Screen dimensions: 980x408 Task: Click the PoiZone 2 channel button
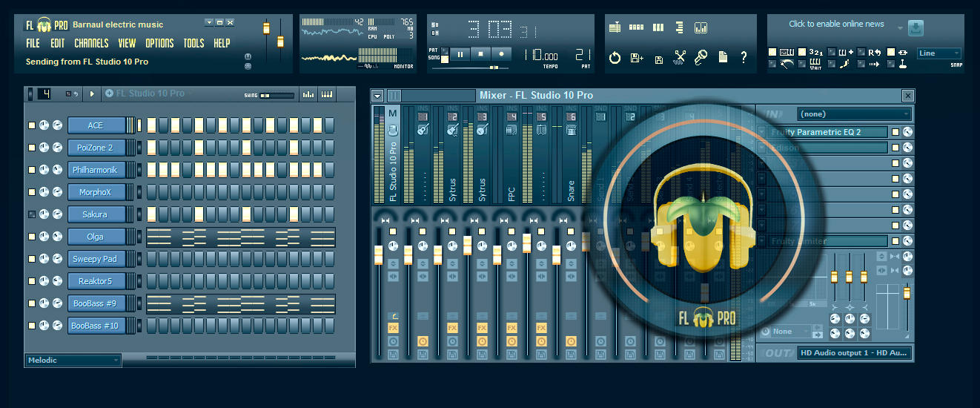pos(95,148)
